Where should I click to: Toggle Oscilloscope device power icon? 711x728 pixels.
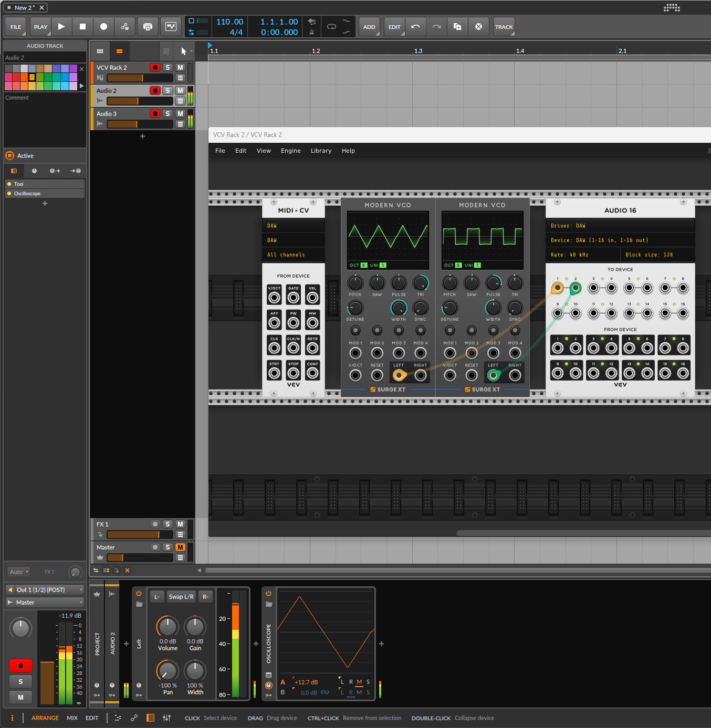(268, 594)
